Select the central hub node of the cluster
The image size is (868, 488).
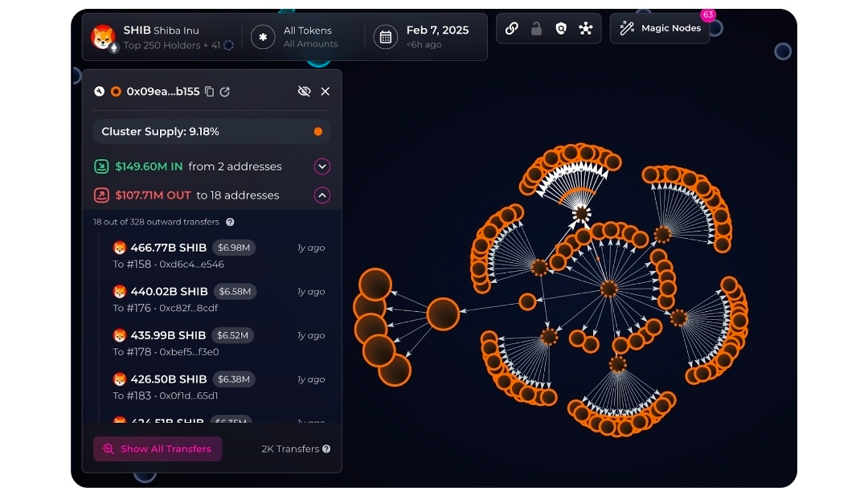[x=609, y=289]
